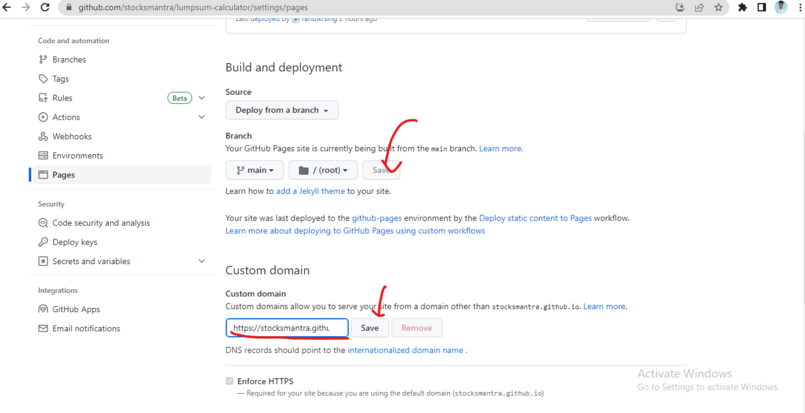Image resolution: width=805 pixels, height=413 pixels.
Task: Click the Beta badge next to Rules
Action: pos(180,98)
